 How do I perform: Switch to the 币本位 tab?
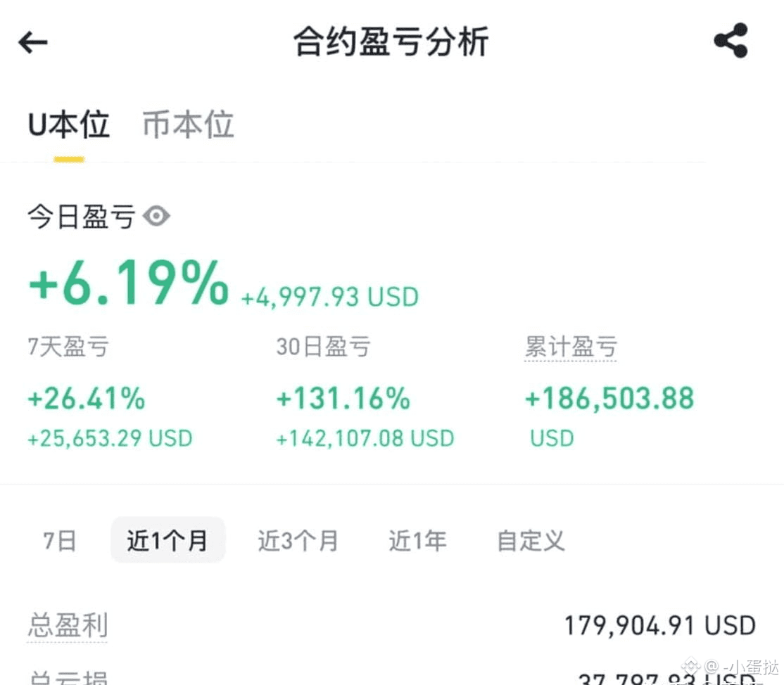click(x=187, y=124)
